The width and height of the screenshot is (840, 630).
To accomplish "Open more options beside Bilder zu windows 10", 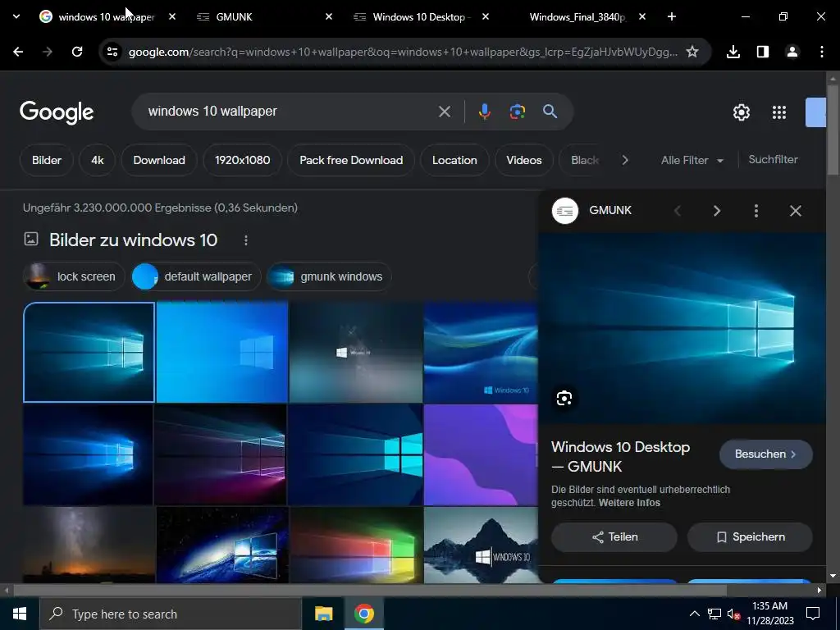I will click(246, 240).
